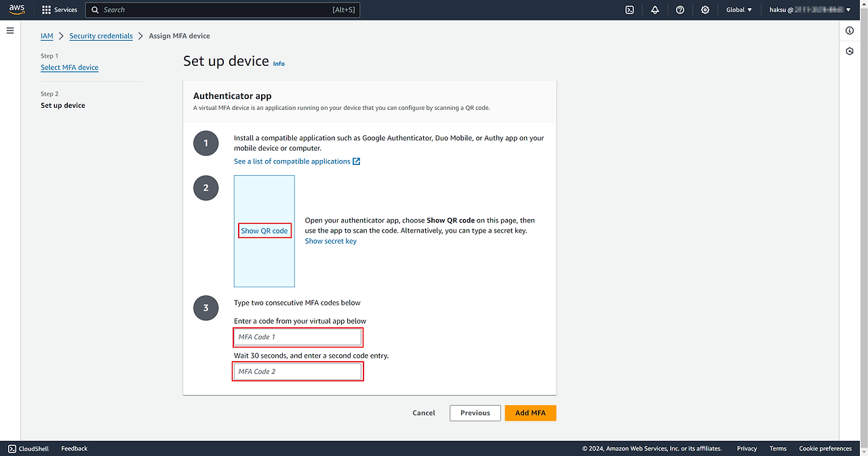The width and height of the screenshot is (868, 456).
Task: Open the notifications bell
Action: tap(654, 9)
